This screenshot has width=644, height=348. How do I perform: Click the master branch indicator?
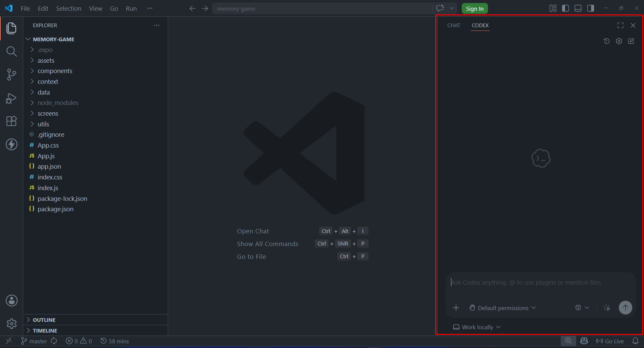click(x=34, y=341)
